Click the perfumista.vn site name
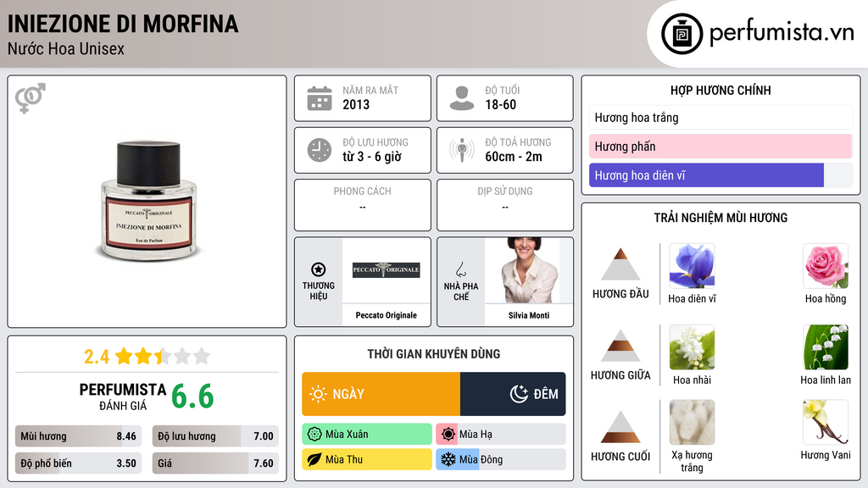 coord(782,33)
